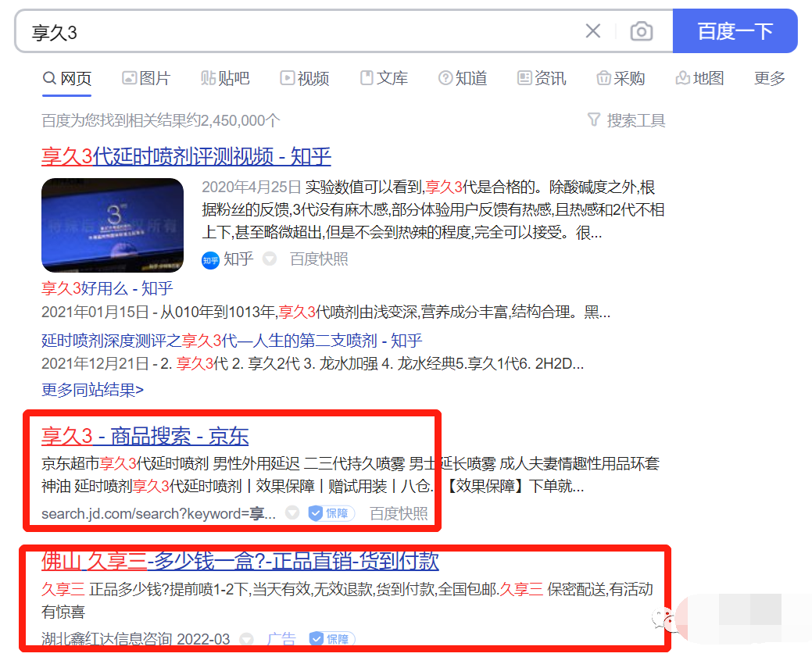812x657 pixels.
Task: Click 更多同站结果 link
Action: tap(92, 389)
